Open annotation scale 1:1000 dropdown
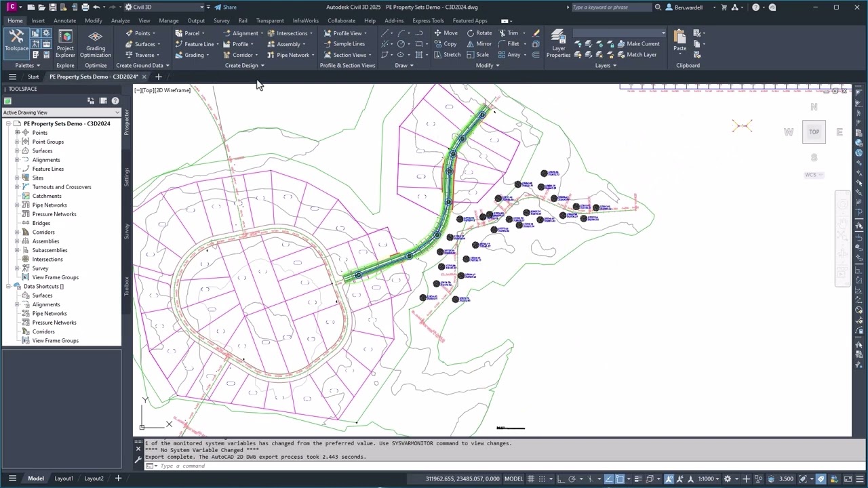The height and width of the screenshot is (488, 868). (708, 479)
